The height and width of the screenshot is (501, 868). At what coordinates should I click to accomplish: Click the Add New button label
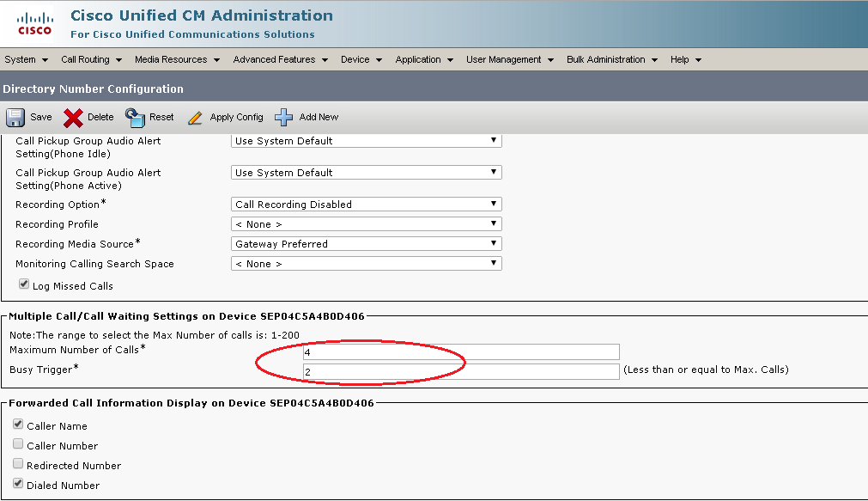coord(319,117)
